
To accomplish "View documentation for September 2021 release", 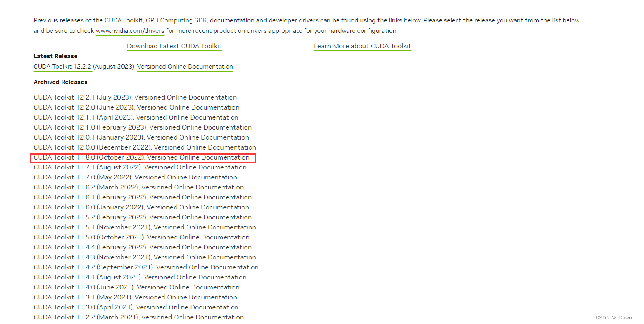I will (x=207, y=267).
